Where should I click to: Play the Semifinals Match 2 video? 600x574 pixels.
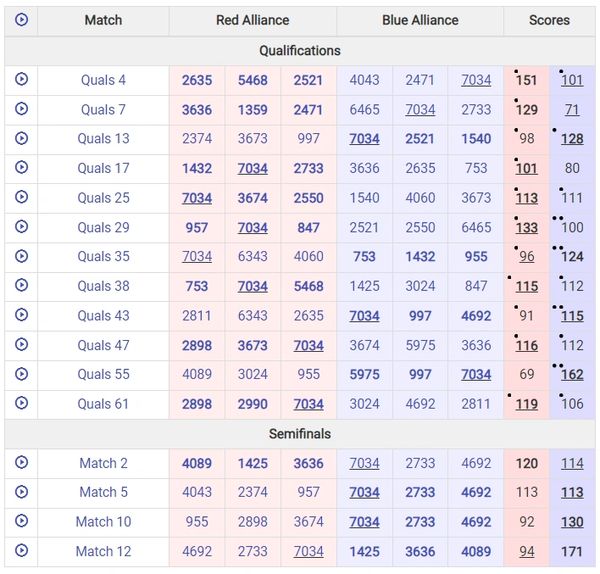coord(21,463)
